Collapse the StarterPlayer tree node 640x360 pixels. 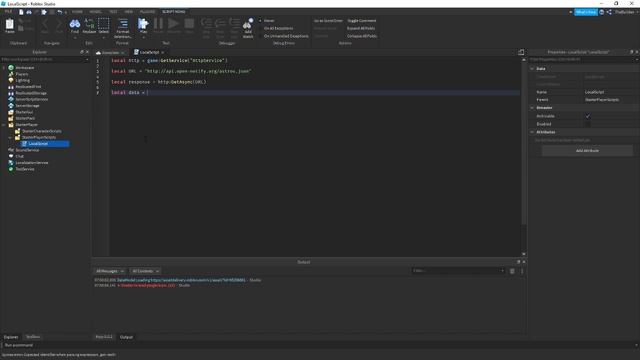point(4,125)
